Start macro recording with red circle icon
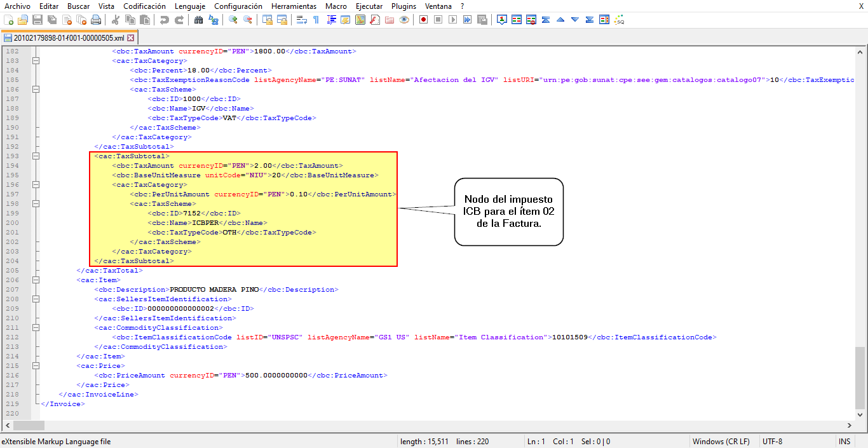The height and width of the screenshot is (448, 868). coord(423,20)
